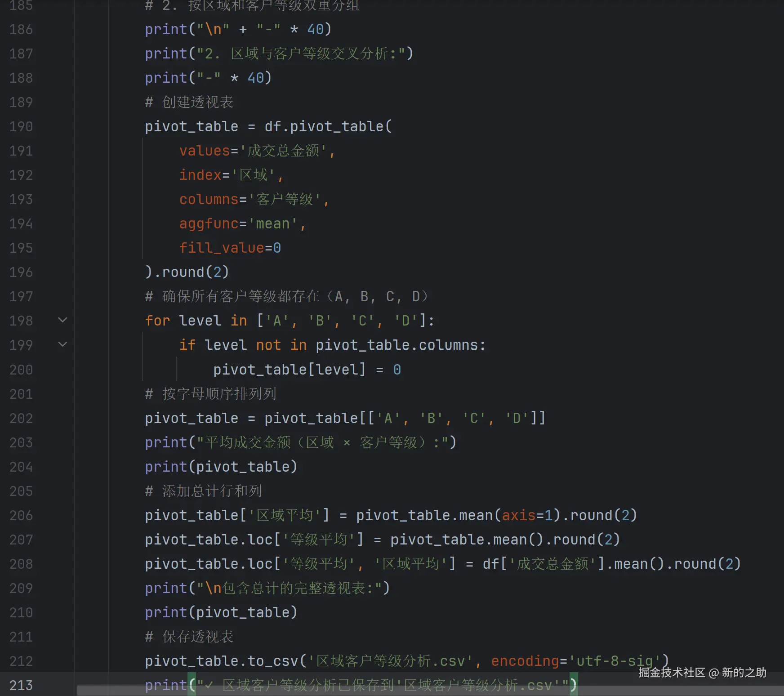Click '区域客户等级分析.csv' in the to_csv call
Viewport: 784px width, 696px height.
coord(390,661)
